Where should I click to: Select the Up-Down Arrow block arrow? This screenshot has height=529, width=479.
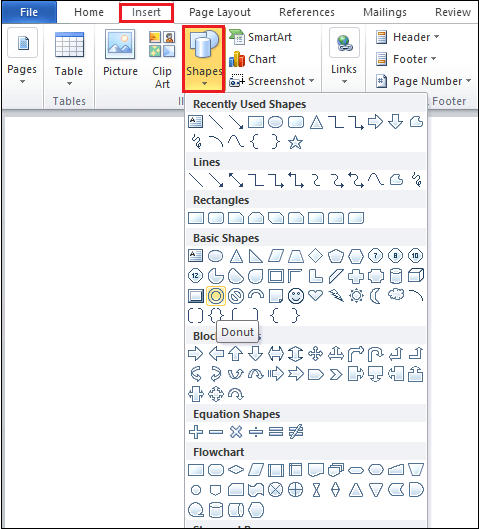(x=295, y=354)
